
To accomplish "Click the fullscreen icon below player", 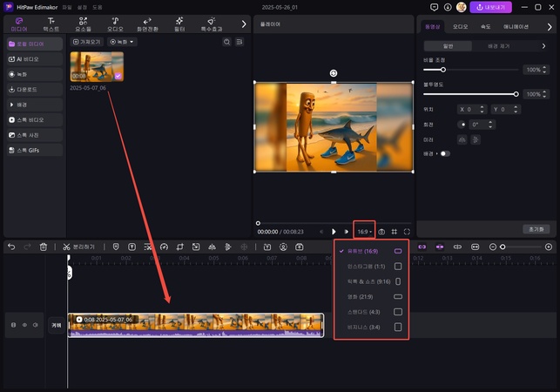I will pyautogui.click(x=407, y=232).
